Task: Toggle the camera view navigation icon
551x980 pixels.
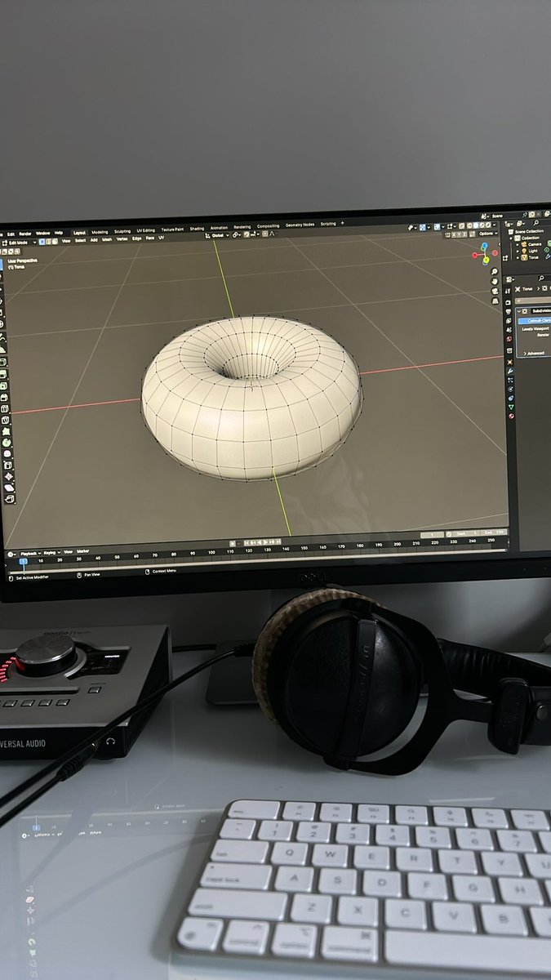Action: pos(494,291)
